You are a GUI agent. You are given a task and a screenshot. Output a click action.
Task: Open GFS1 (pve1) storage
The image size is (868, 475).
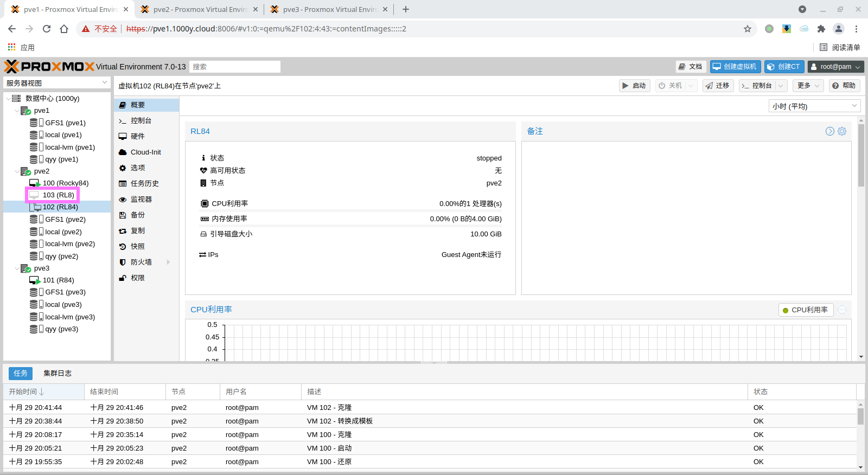pos(65,123)
